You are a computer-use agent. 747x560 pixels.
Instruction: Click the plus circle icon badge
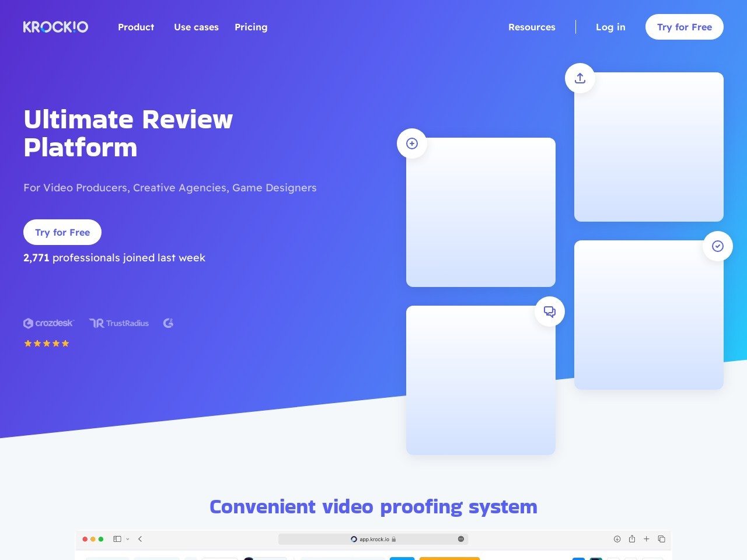pyautogui.click(x=412, y=143)
